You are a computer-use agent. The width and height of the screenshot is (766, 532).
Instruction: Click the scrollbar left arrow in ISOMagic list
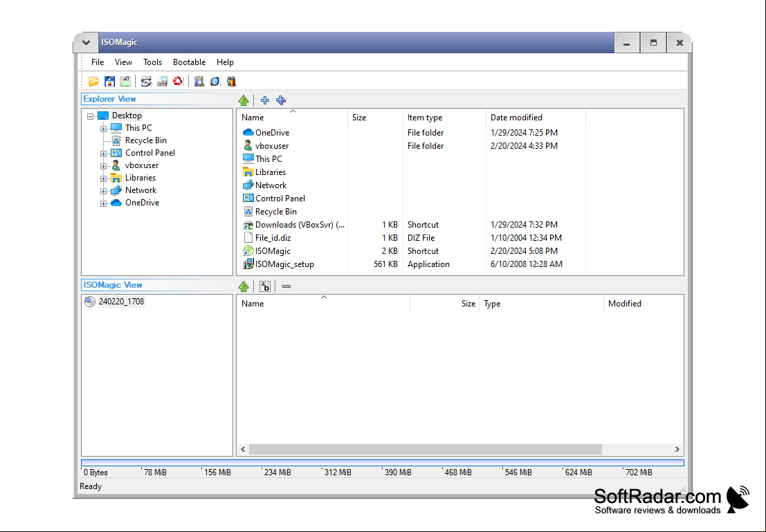click(x=243, y=450)
